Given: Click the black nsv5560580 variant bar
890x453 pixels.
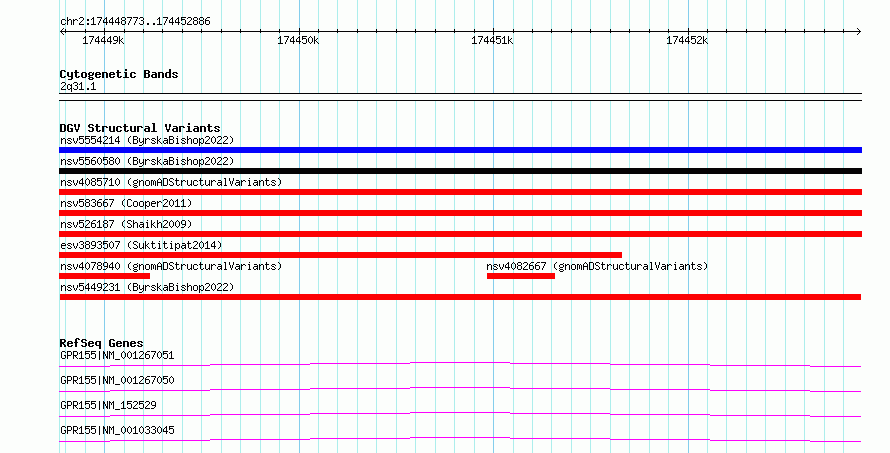Looking at the screenshot, I should click(x=460, y=171).
